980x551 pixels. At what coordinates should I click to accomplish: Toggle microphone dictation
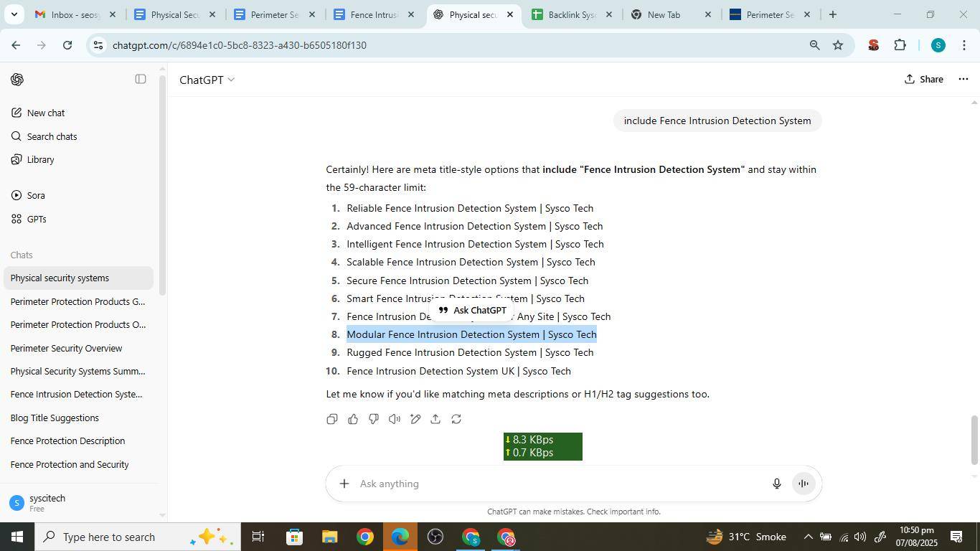click(x=776, y=484)
